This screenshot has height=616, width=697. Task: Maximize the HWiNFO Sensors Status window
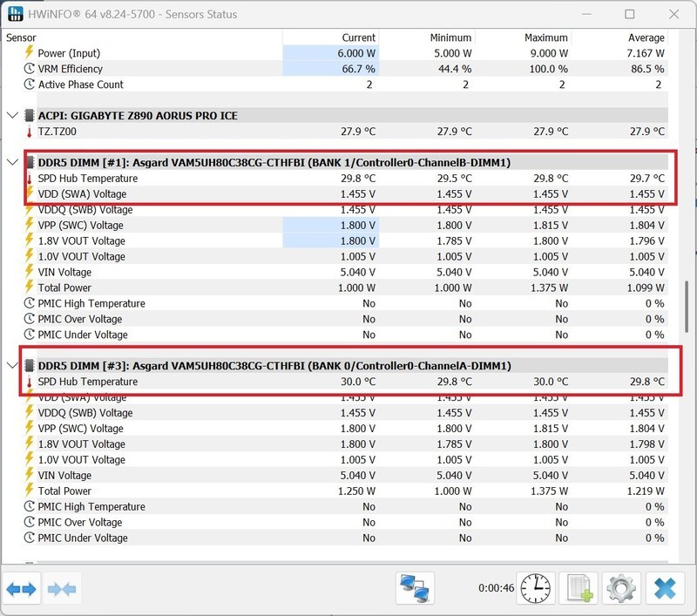click(x=630, y=14)
